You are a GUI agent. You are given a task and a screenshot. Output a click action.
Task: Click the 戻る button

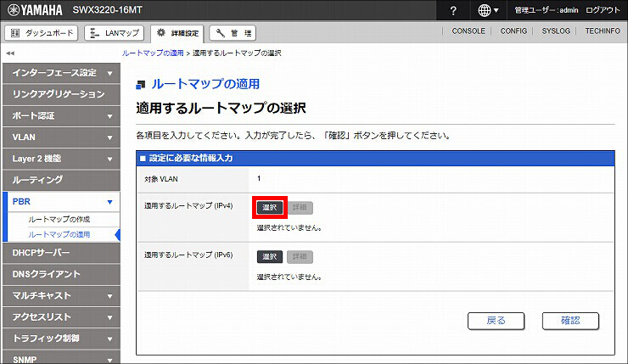tap(496, 321)
